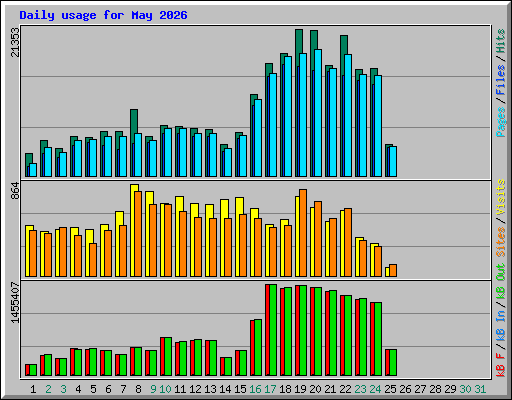Click day label 20 on the x-axis
This screenshot has height=400, width=512.
[x=315, y=389]
